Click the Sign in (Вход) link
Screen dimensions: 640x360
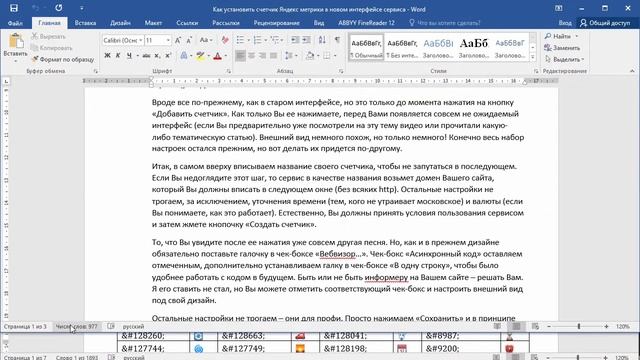pos(565,23)
